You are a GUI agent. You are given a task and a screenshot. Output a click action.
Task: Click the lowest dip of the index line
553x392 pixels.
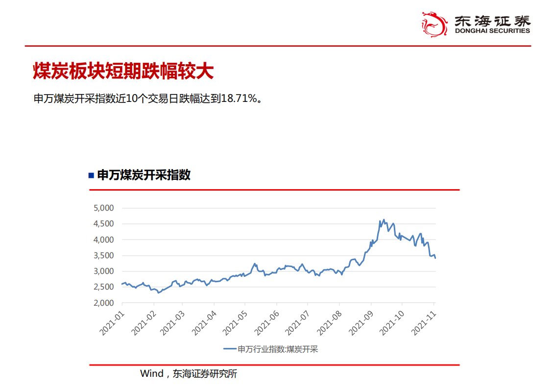[158, 292]
